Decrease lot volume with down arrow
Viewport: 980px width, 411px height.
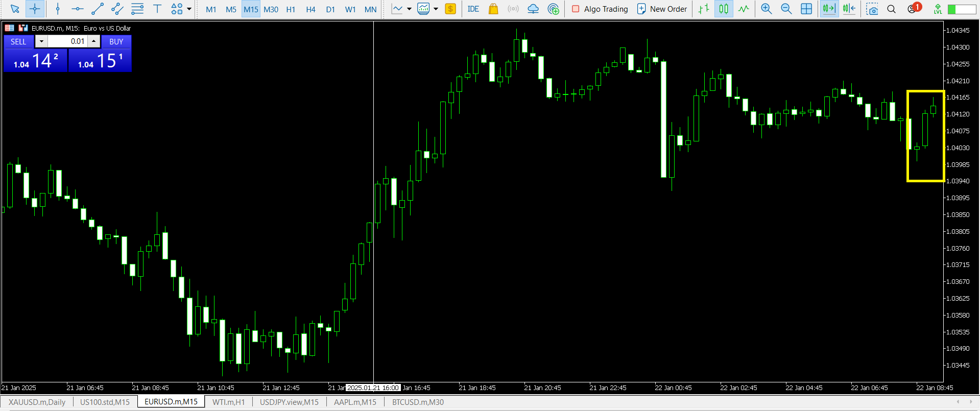pyautogui.click(x=41, y=41)
